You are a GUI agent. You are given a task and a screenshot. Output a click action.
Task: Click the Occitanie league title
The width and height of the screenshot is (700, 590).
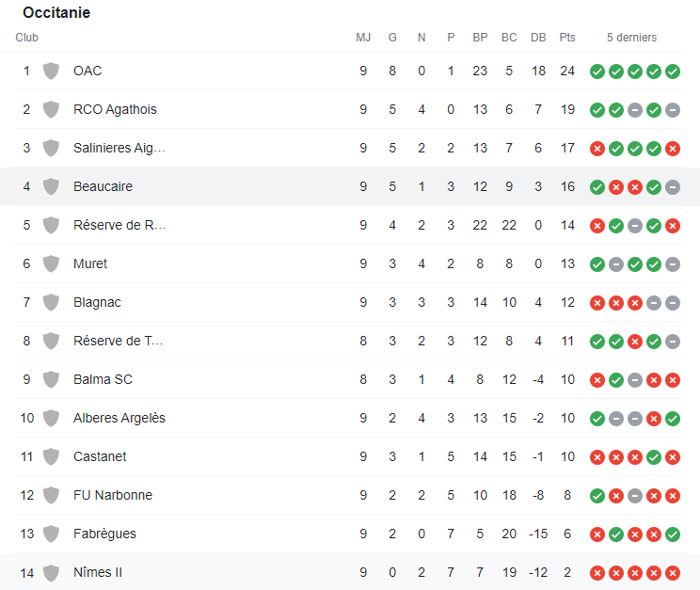pyautogui.click(x=56, y=12)
